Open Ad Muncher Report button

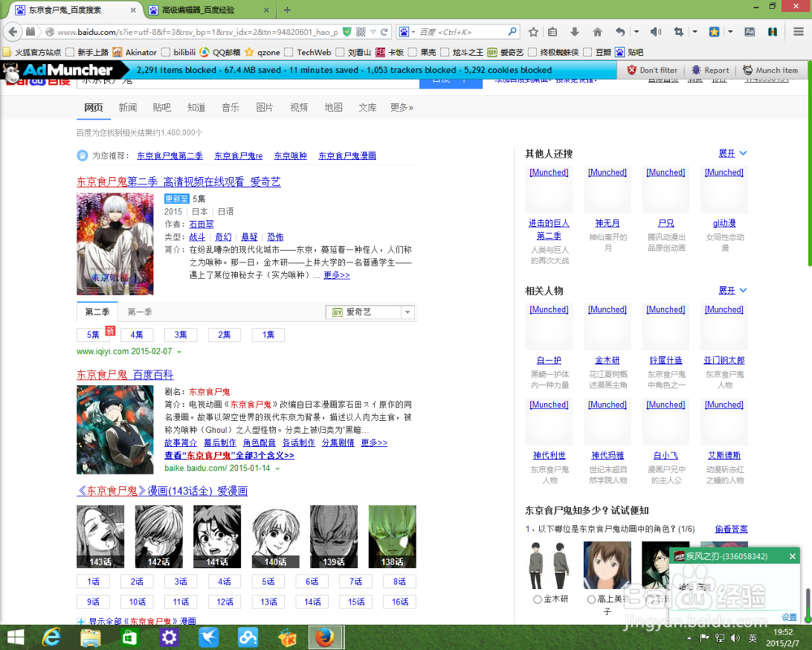tap(710, 70)
